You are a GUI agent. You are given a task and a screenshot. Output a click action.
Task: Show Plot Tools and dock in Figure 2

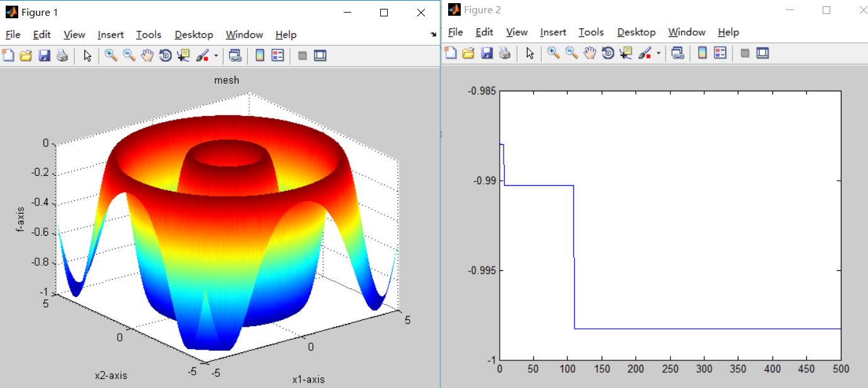click(763, 53)
